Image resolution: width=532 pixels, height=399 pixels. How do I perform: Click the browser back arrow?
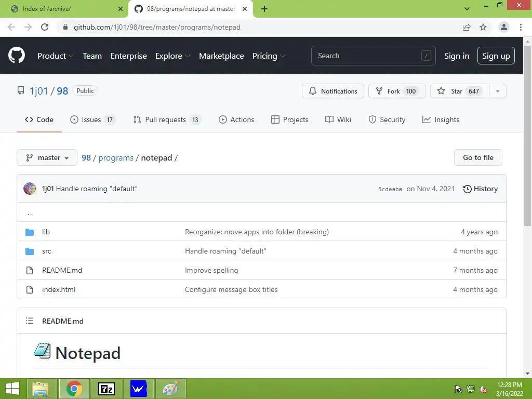point(11,27)
